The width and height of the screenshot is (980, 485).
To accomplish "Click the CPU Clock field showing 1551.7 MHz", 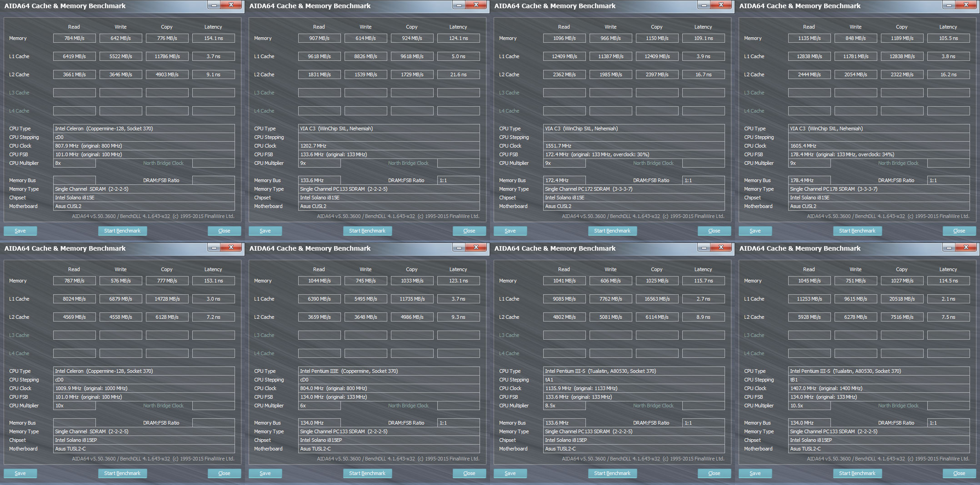I will (x=634, y=146).
